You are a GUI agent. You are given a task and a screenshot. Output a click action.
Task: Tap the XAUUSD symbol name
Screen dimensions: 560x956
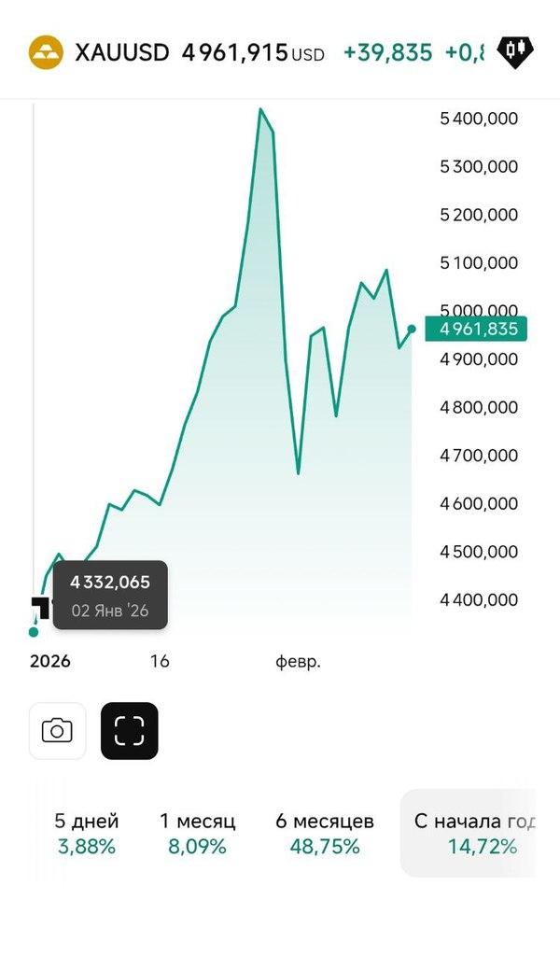tap(122, 52)
